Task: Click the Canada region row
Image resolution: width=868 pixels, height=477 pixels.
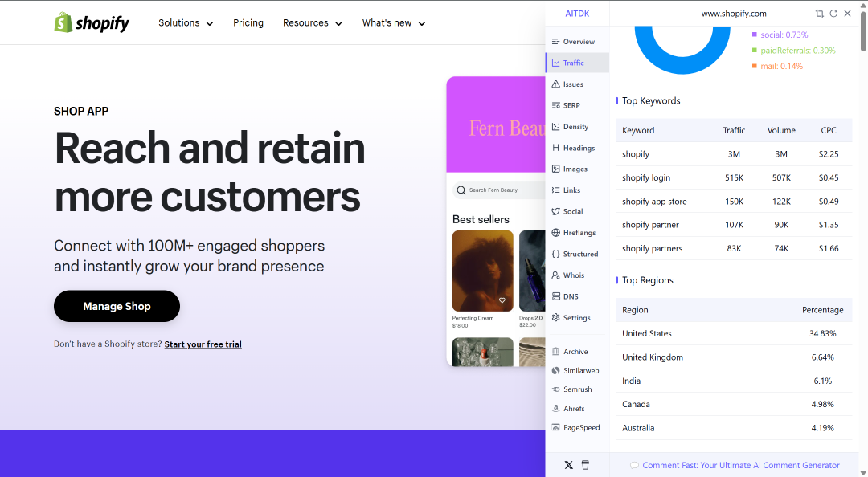Action: [734, 404]
